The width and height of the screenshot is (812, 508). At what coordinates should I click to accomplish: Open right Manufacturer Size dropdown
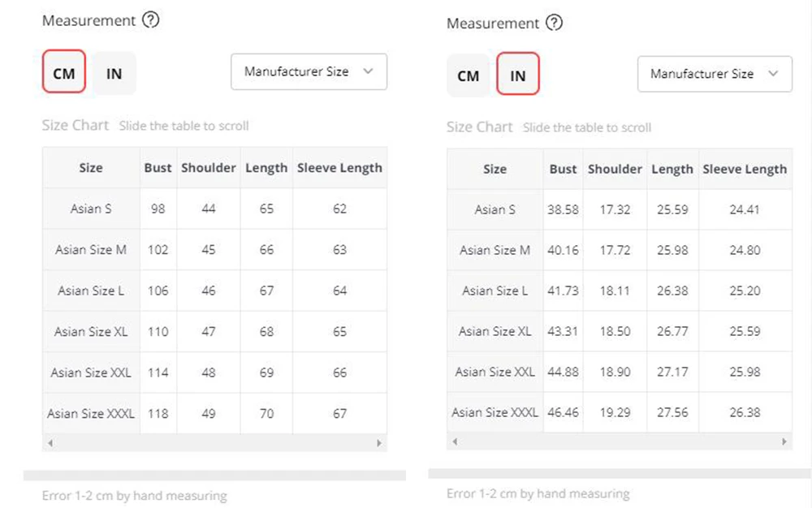click(x=714, y=74)
